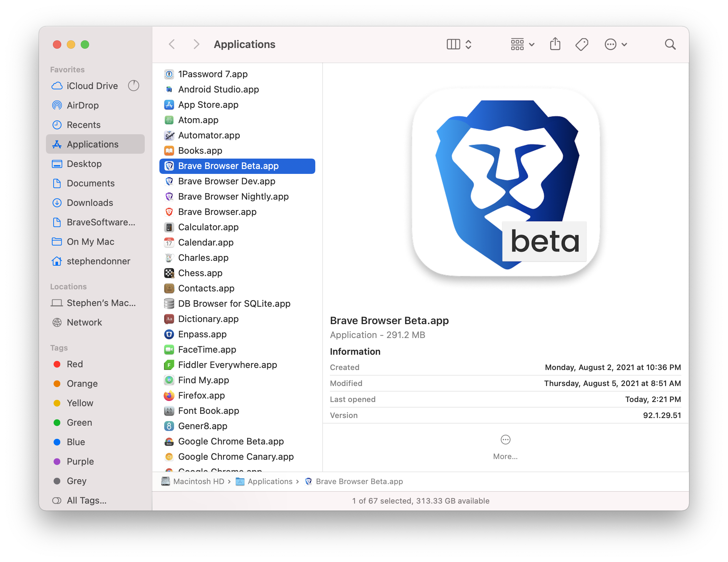Open Network under Locations
This screenshot has height=562, width=728.
(x=84, y=322)
